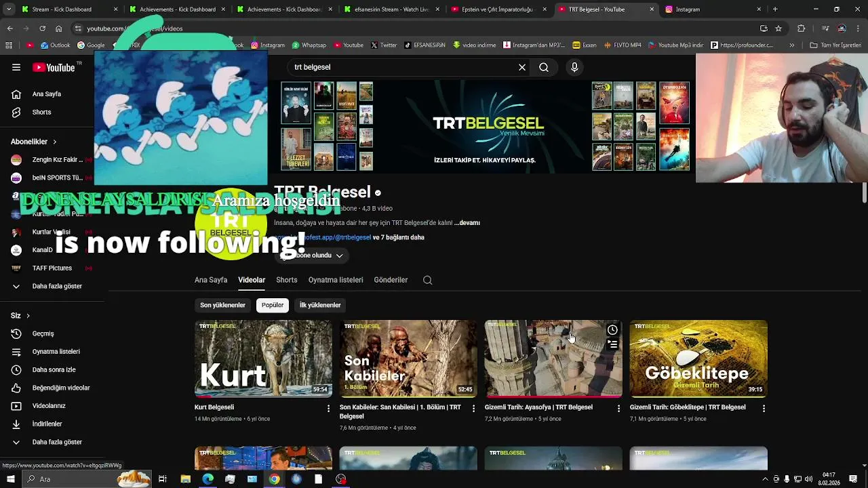Open options menu for Göbeklitepe video
This screenshot has height=488, width=868.
click(x=764, y=408)
